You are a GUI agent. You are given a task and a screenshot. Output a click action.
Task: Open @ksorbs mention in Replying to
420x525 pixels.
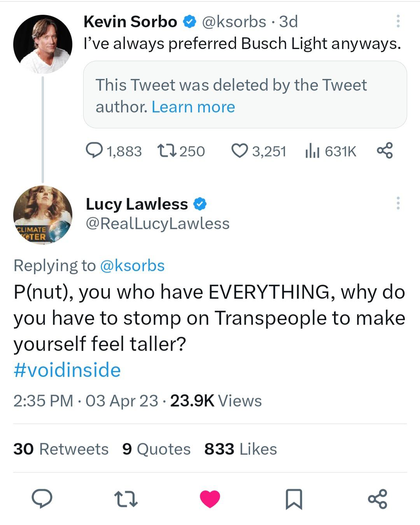pos(132,266)
